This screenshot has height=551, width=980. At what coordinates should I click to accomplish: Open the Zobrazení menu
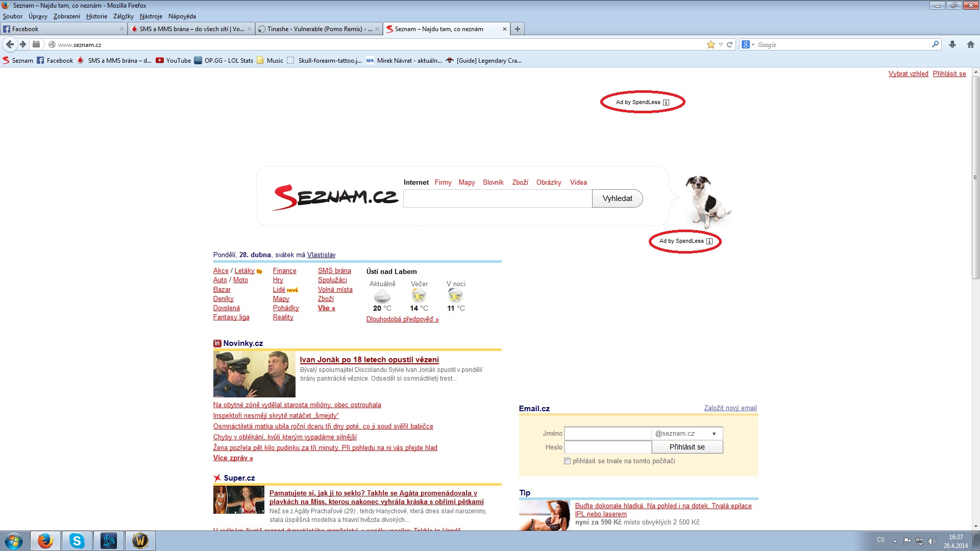pyautogui.click(x=67, y=16)
